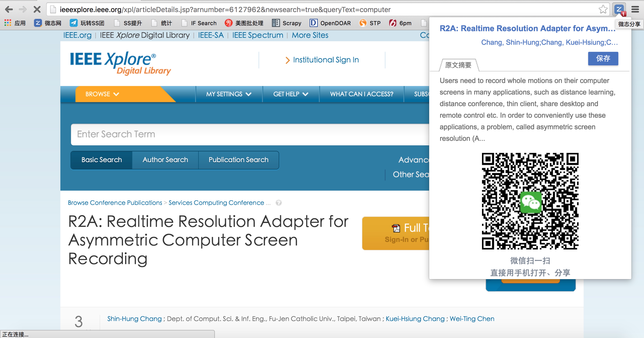
Task: Open the More Sites link
Action: pyautogui.click(x=310, y=35)
